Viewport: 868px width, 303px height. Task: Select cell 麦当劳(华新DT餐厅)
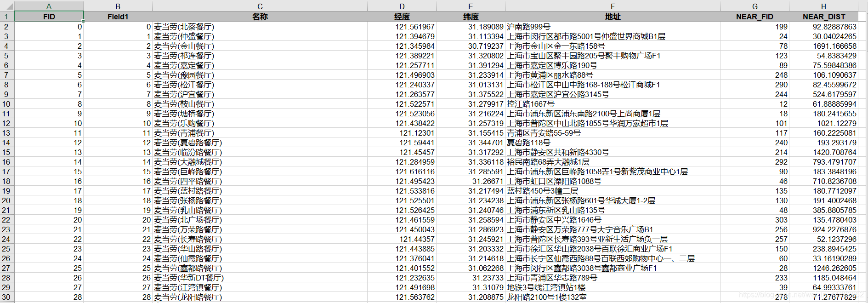(260, 278)
